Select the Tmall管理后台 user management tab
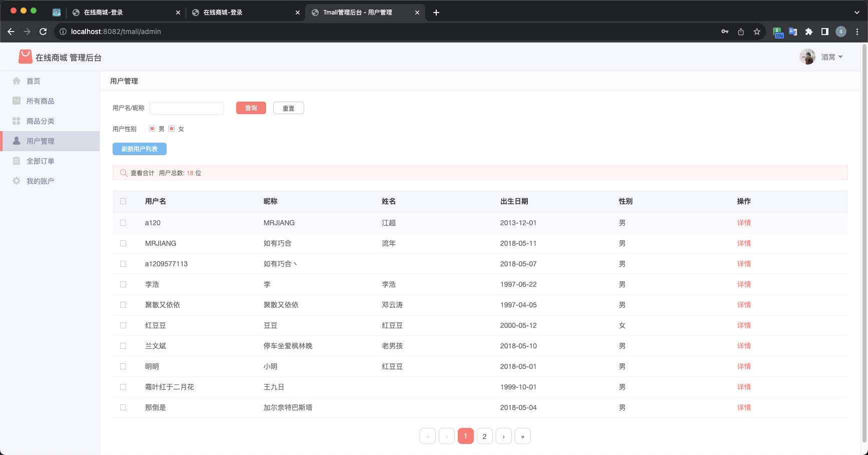This screenshot has height=455, width=868. pos(358,12)
